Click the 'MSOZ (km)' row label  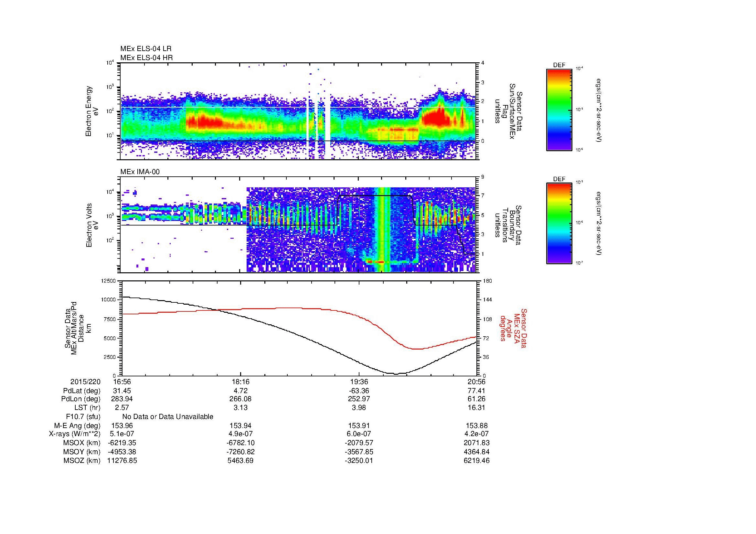tap(82, 461)
